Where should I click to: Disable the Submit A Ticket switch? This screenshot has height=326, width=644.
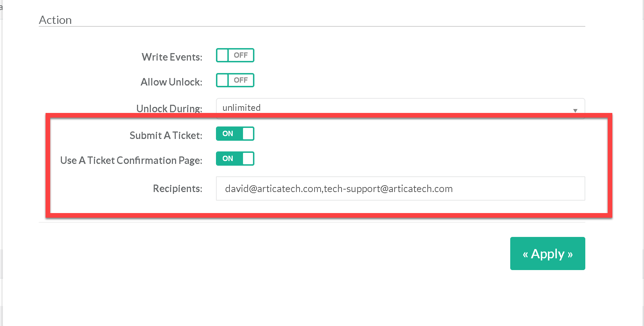pos(235,134)
